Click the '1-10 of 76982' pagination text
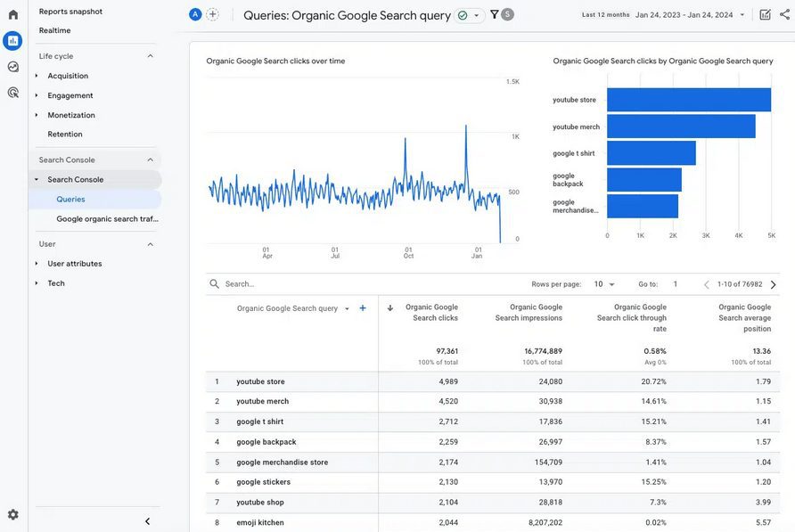This screenshot has height=532, width=795. click(x=740, y=284)
